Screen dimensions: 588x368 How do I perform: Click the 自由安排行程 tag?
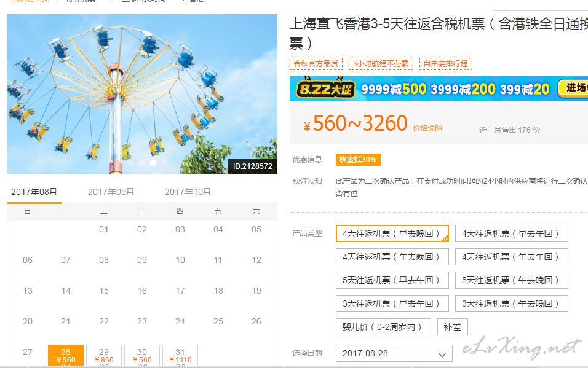click(446, 64)
